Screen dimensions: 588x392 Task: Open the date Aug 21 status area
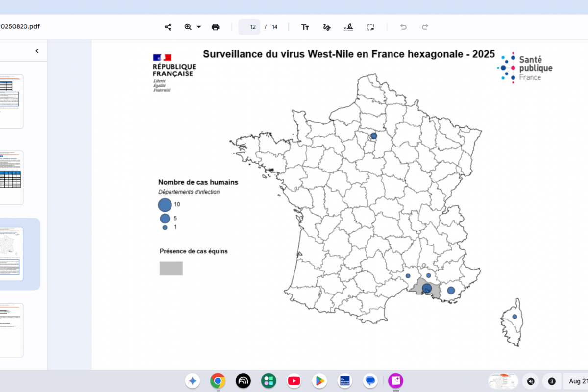pyautogui.click(x=578, y=381)
